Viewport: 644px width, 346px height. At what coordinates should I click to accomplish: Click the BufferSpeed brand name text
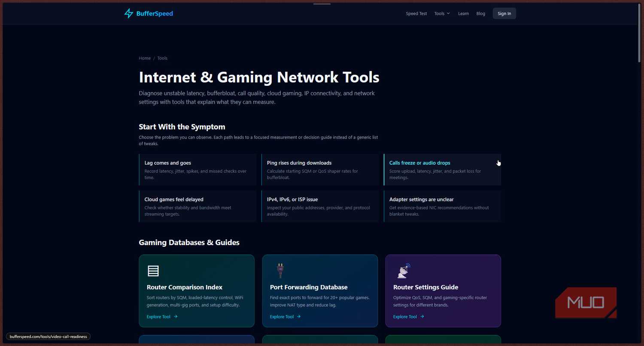click(155, 13)
